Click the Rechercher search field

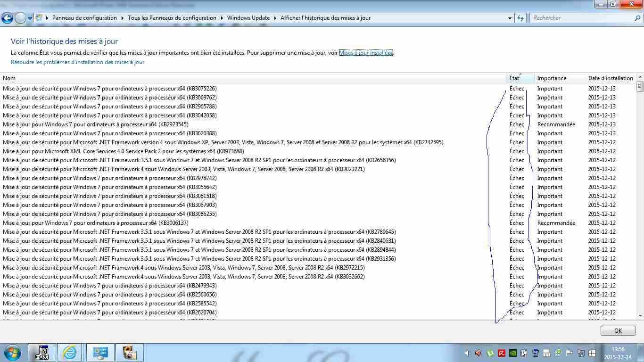point(582,18)
